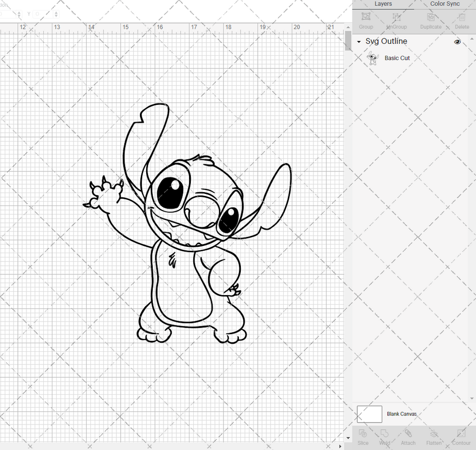
Task: Select the Basic Cut layer
Action: tap(397, 58)
